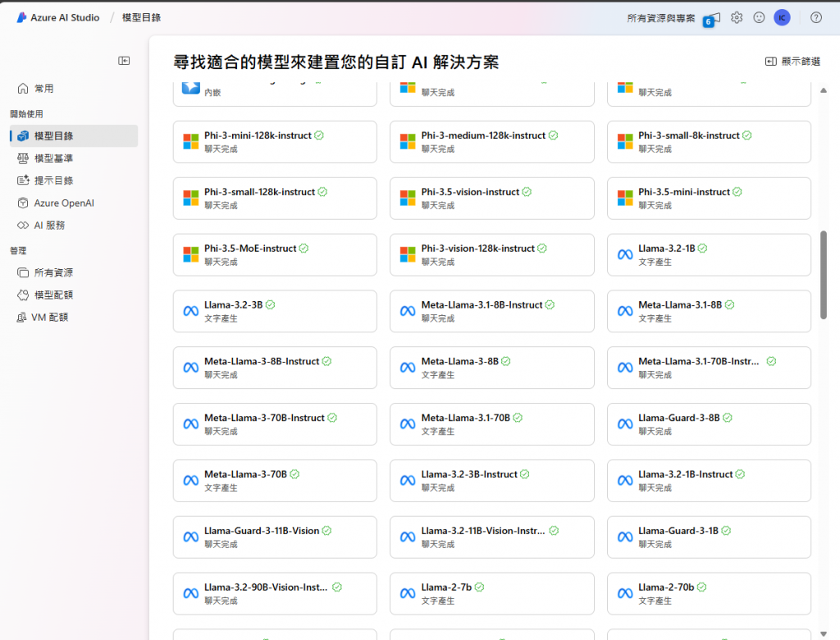Click Meta logo on Meta-Llama-3-8B-Instruct card
This screenshot has height=640, width=840.
tap(190, 368)
